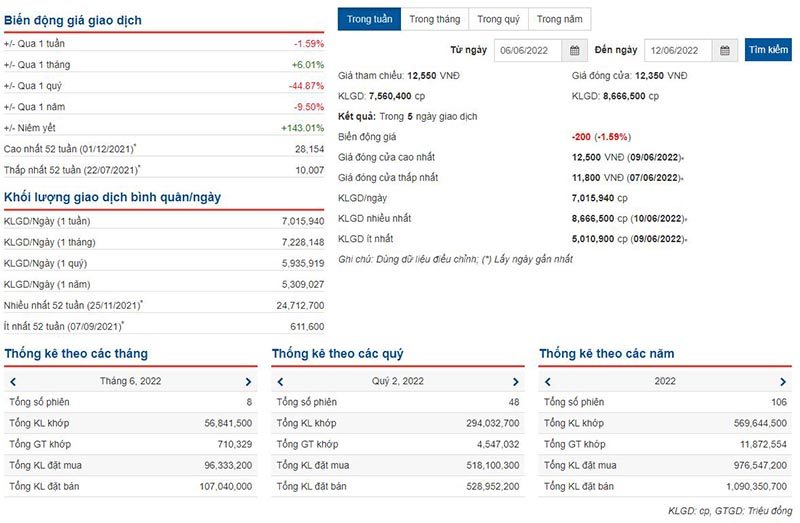Go to next month after Tháng 6, 2022

point(248,381)
